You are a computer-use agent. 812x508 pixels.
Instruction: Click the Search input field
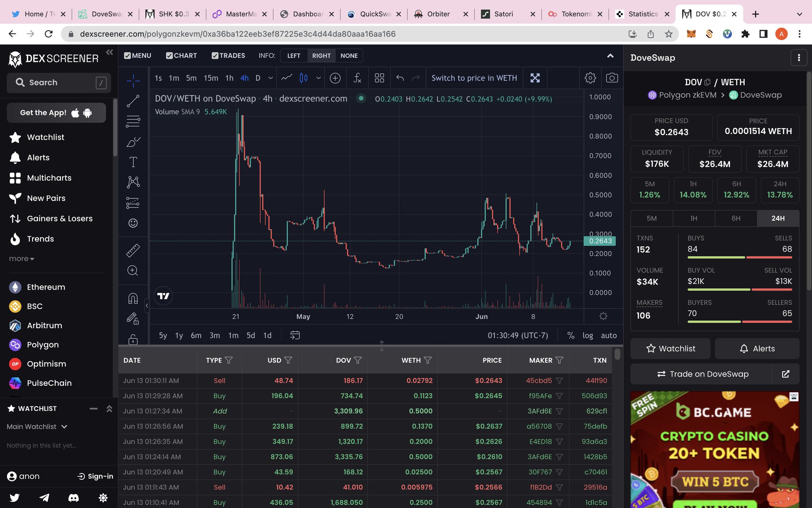tap(59, 83)
